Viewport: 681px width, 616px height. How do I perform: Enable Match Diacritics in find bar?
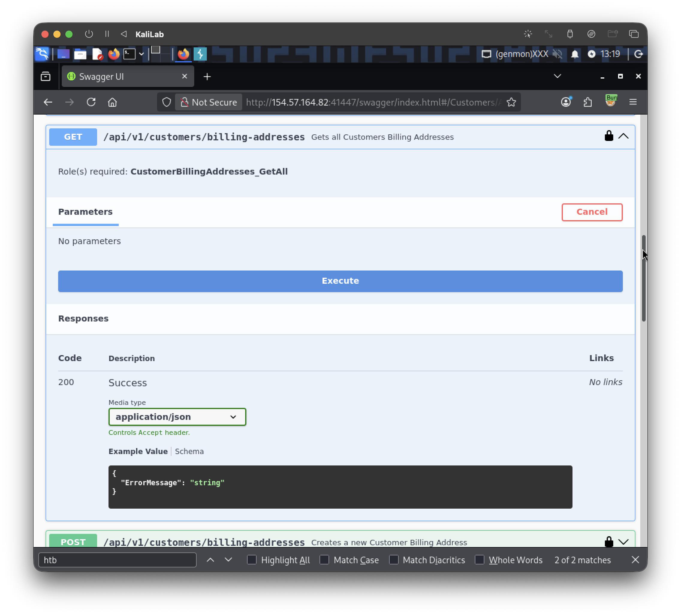(x=394, y=560)
